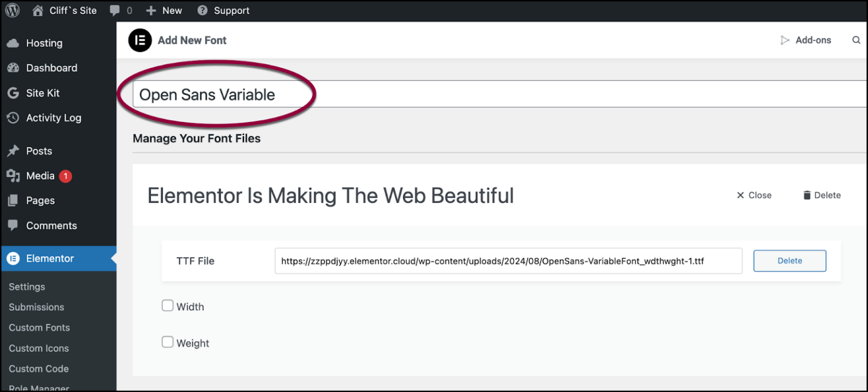Viewport: 868px width, 392px height.
Task: Enable the Weight checkbox
Action: click(x=167, y=342)
